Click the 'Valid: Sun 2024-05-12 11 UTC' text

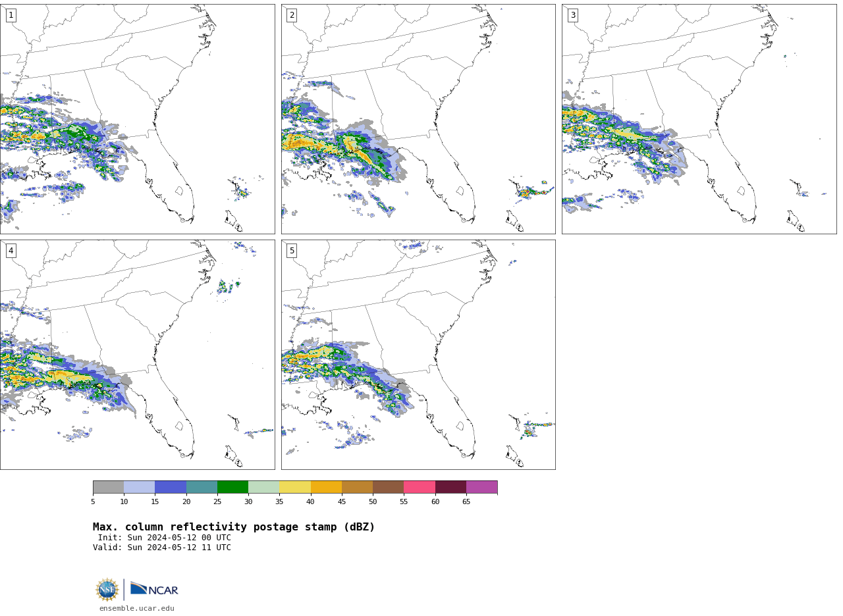tap(162, 548)
